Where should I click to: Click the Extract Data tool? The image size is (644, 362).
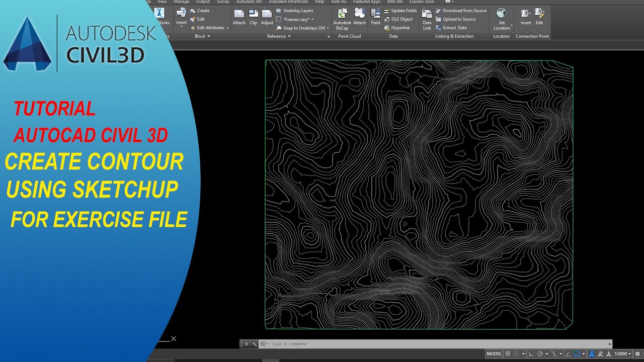451,28
